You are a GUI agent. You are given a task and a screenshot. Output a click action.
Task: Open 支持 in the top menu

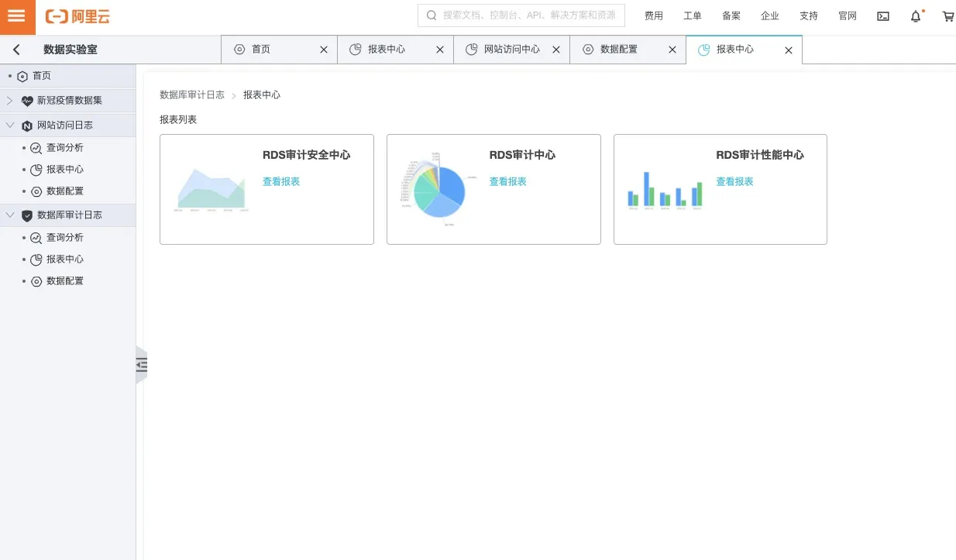[809, 16]
